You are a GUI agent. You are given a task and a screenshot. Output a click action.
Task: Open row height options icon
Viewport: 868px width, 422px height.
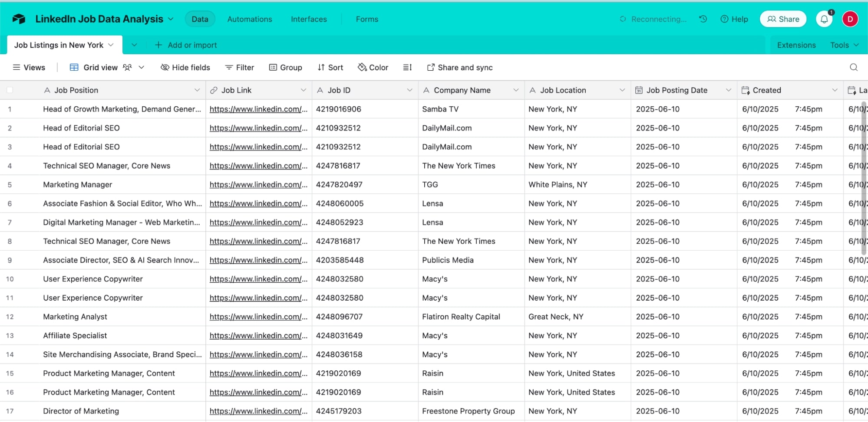[x=407, y=67]
